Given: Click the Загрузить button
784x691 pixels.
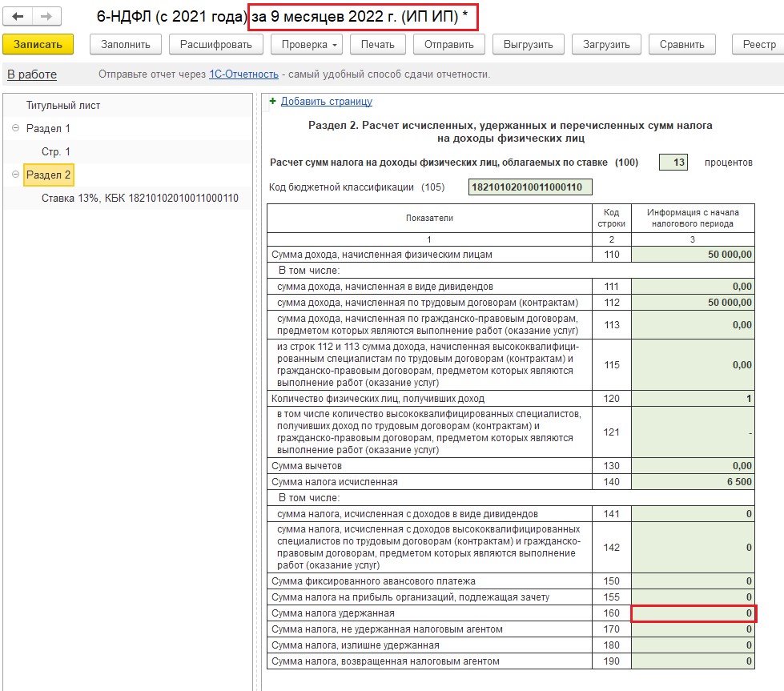Looking at the screenshot, I should tap(606, 45).
